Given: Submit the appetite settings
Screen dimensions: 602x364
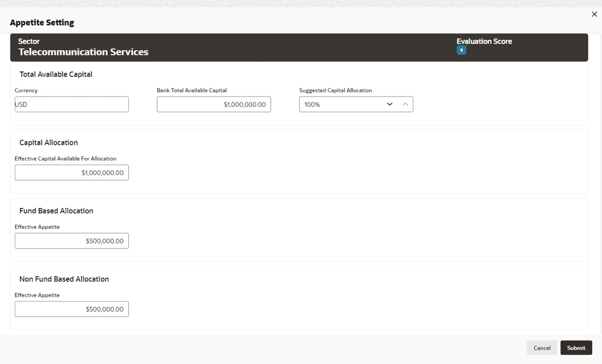Looking at the screenshot, I should pos(576,348).
